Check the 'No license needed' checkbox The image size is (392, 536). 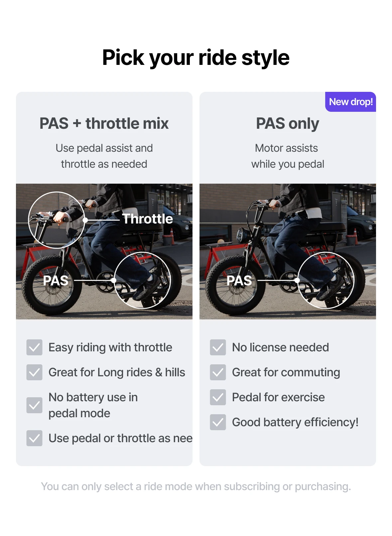(x=218, y=347)
